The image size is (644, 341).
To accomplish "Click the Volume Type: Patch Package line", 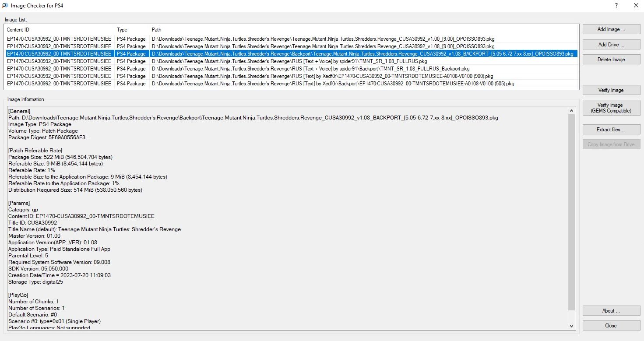I will 43,131.
